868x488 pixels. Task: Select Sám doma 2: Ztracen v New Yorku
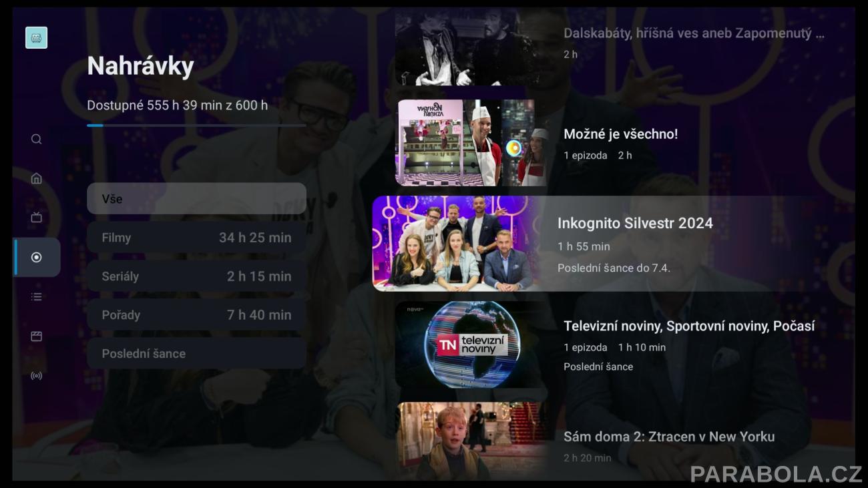click(669, 437)
